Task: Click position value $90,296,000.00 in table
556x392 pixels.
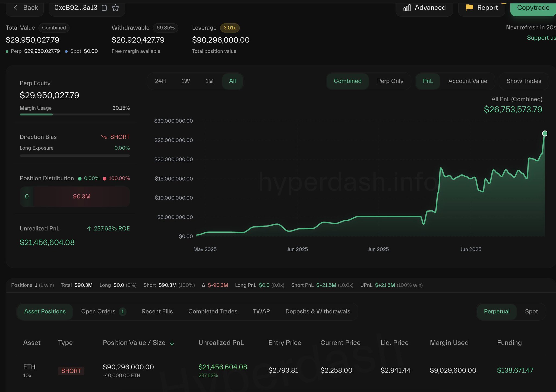Action: tap(128, 367)
